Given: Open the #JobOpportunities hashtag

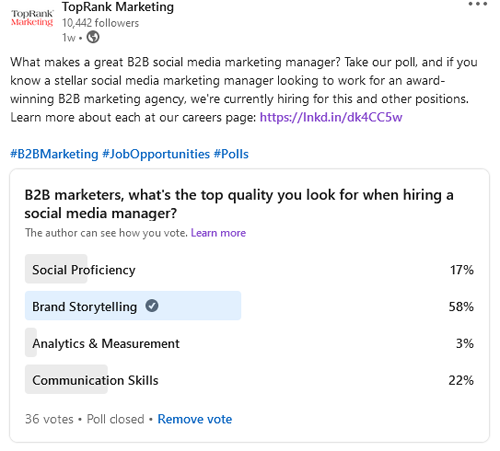Looking at the screenshot, I should coord(156,154).
